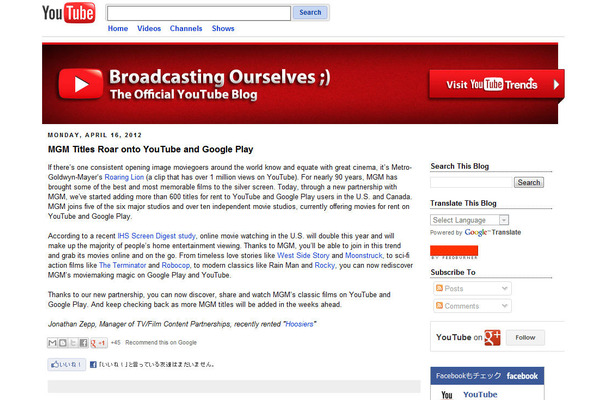The height and width of the screenshot is (400, 610).
Task: Open the Channels tab
Action: click(186, 28)
